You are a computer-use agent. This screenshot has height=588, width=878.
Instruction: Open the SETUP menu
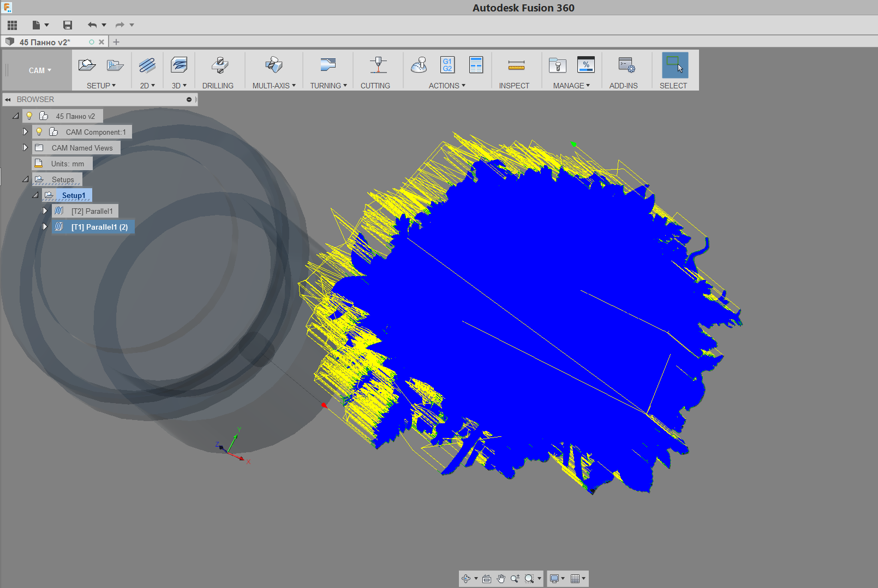pyautogui.click(x=101, y=86)
